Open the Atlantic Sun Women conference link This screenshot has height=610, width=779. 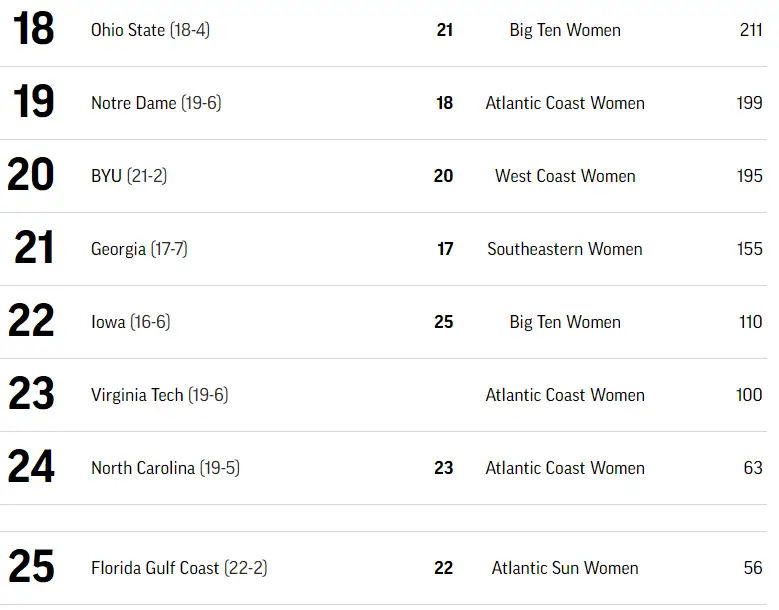[x=565, y=568]
